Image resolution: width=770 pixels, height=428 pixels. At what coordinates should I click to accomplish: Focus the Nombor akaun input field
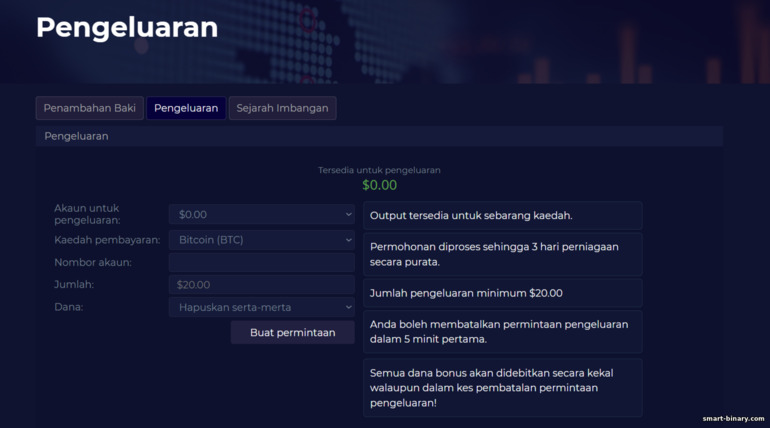(262, 263)
